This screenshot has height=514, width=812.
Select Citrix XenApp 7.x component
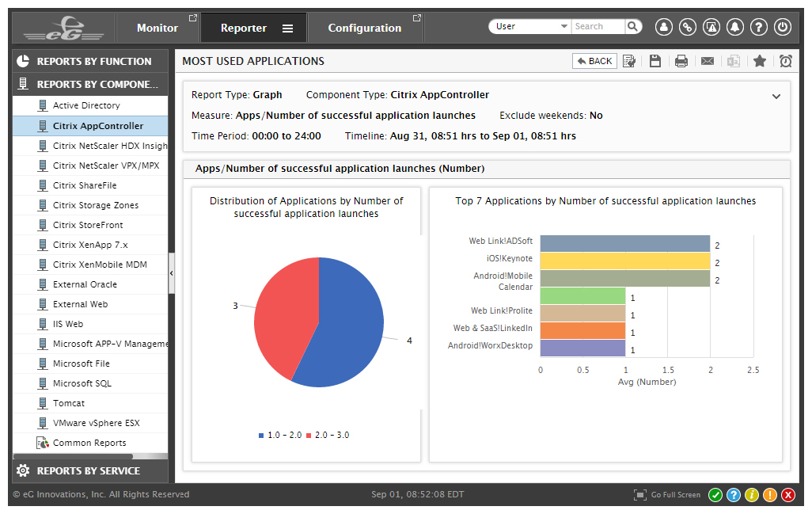(90, 245)
